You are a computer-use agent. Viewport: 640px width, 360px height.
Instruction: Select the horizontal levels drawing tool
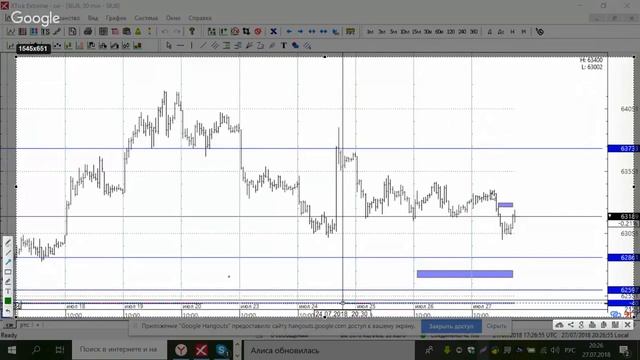(x=226, y=45)
